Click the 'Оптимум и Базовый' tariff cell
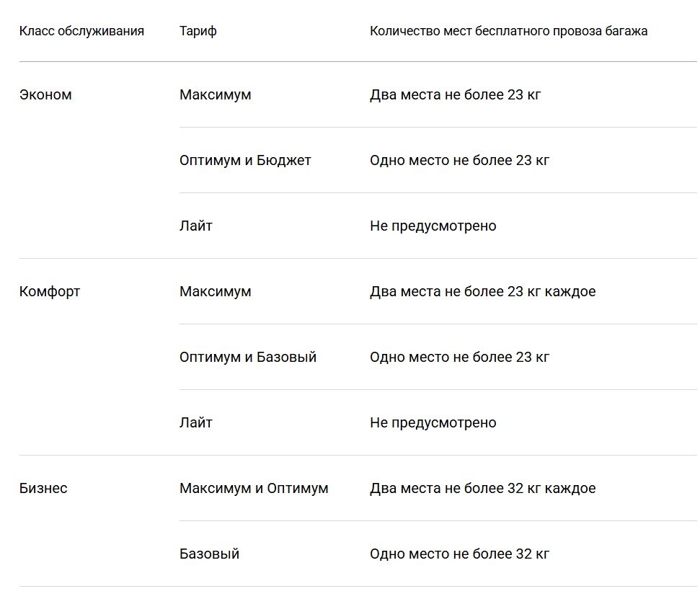 point(248,357)
